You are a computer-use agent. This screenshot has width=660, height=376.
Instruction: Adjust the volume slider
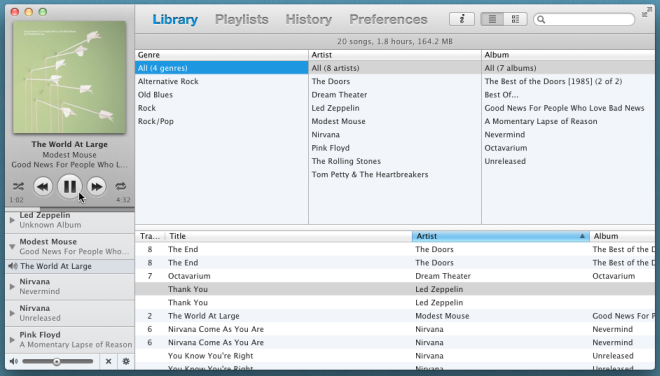57,361
